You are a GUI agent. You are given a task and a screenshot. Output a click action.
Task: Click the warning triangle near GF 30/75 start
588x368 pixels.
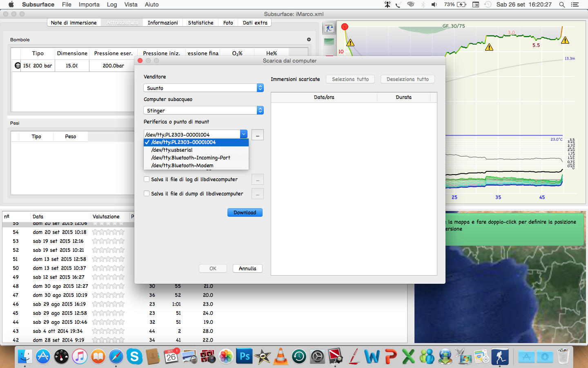tap(350, 43)
